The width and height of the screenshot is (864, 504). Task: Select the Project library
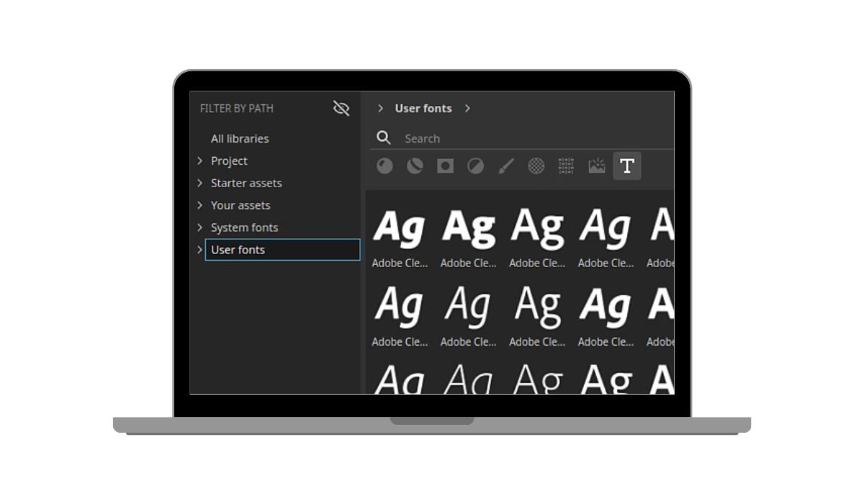(229, 161)
